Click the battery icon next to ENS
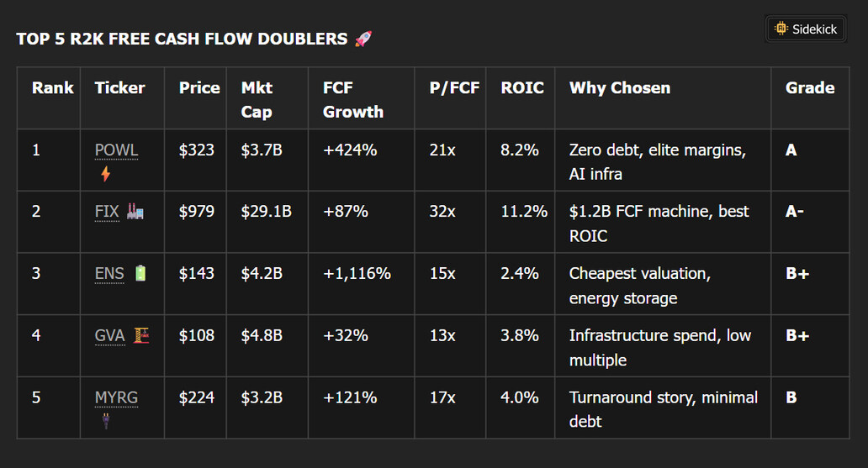868x468 pixels. pyautogui.click(x=140, y=273)
